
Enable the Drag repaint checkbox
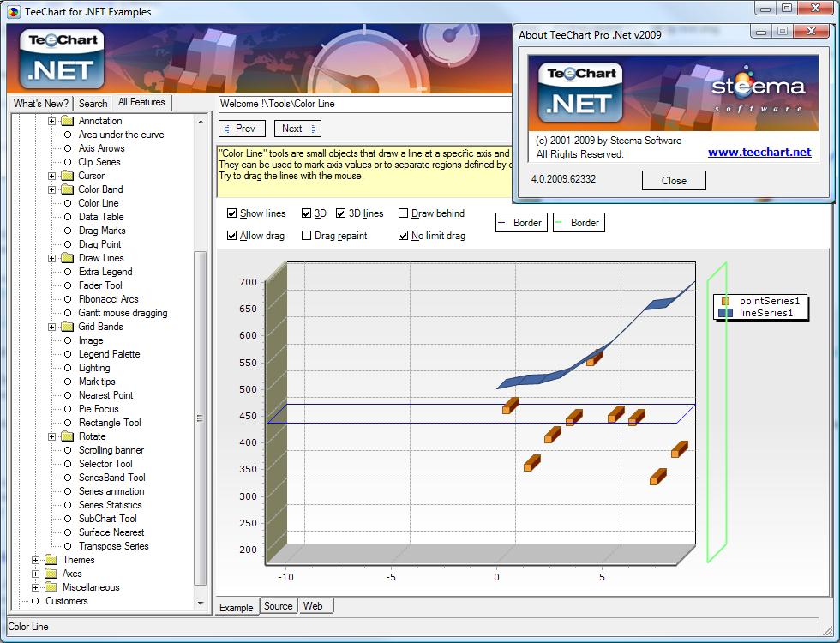pos(307,236)
